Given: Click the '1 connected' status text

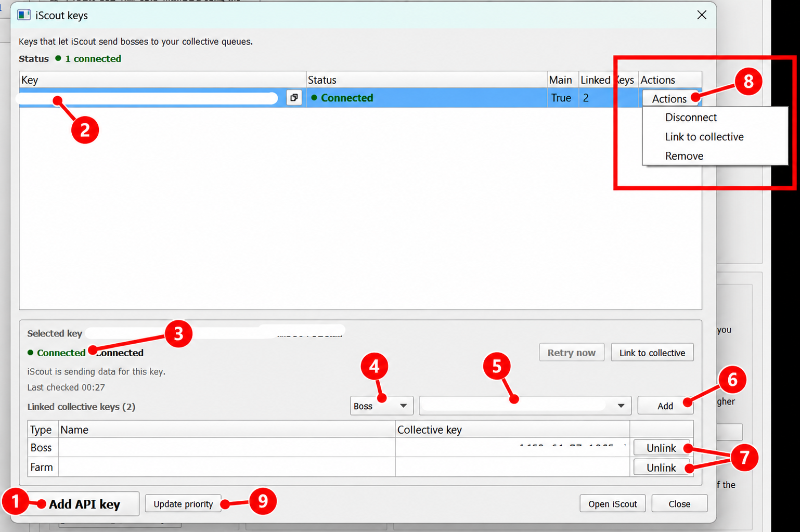Looking at the screenshot, I should click(93, 59).
